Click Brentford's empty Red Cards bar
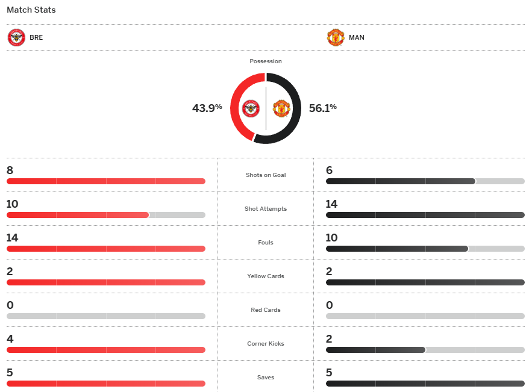The width and height of the screenshot is (532, 392). pos(106,316)
